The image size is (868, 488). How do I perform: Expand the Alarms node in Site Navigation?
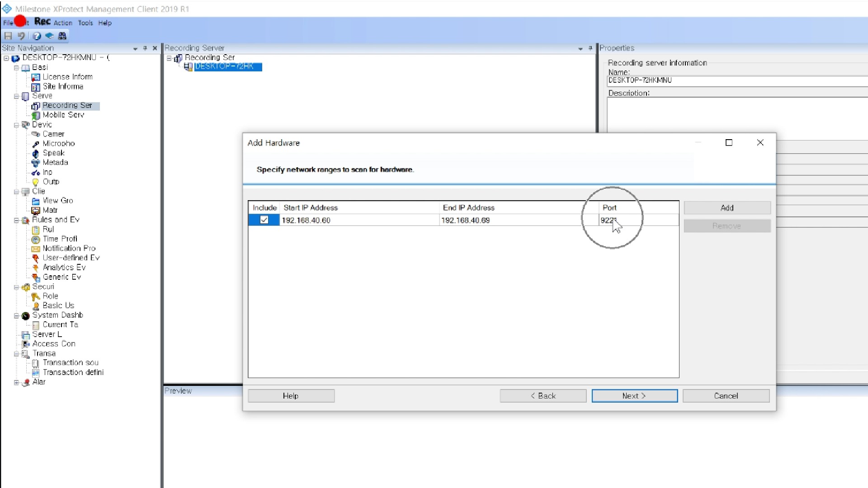click(x=16, y=382)
